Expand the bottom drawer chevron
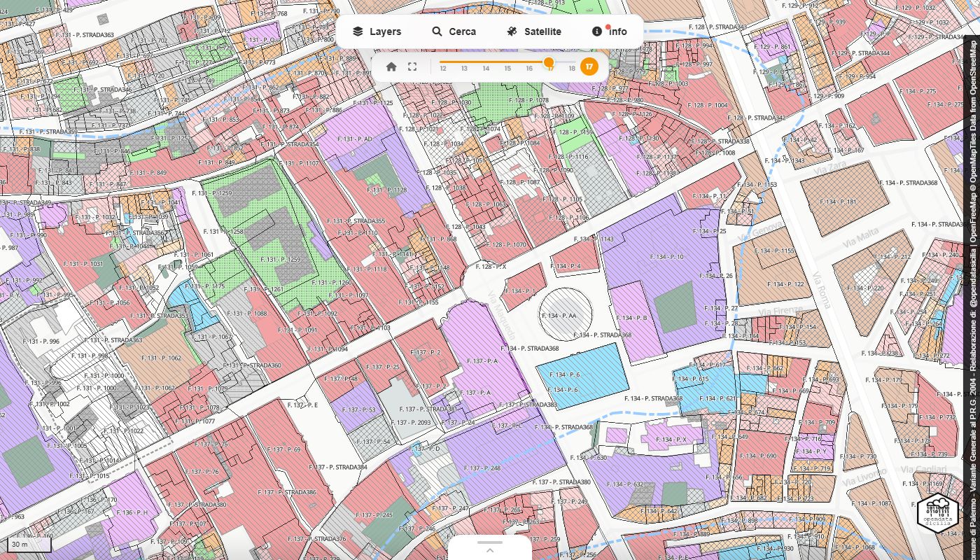The width and height of the screenshot is (980, 560). tap(490, 549)
